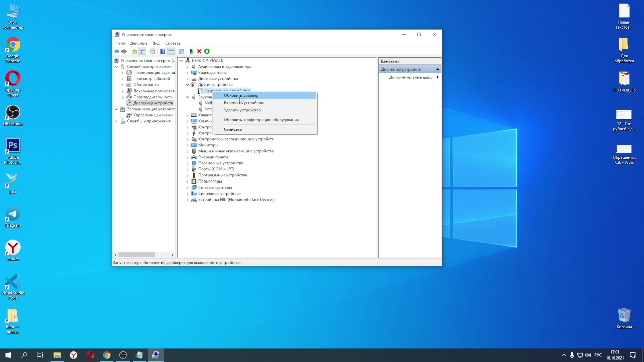Open the Adobe Photoshop desktop shortcut
This screenshot has height=362, width=644.
[13, 151]
